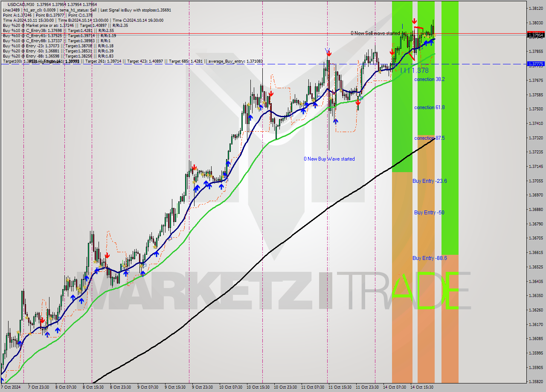The height and width of the screenshot is (392, 546).
Task: Click the 'Buy %20 @ Entry -88' line
Action: pyautogui.click(x=58, y=56)
